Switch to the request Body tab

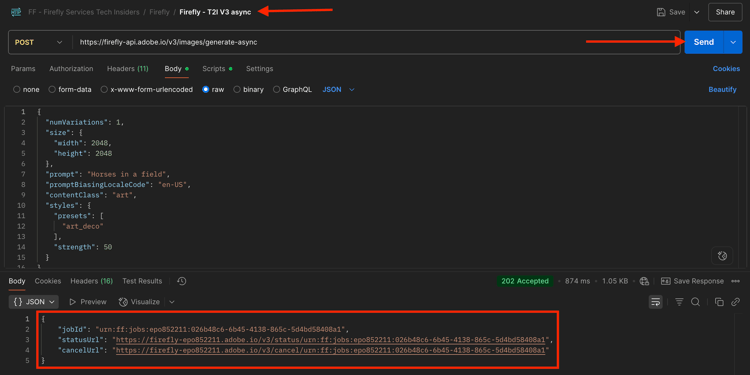(176, 69)
